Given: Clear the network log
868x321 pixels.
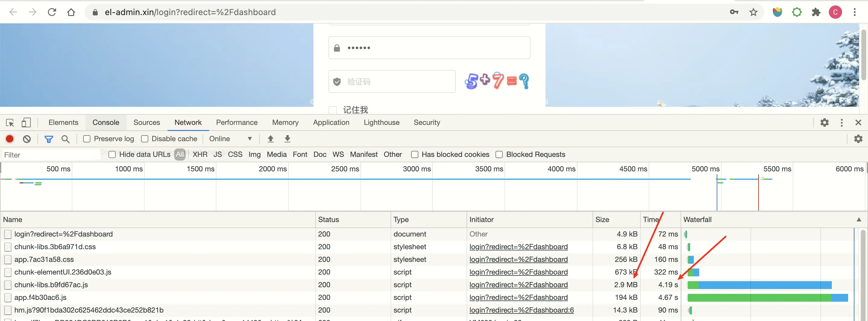Looking at the screenshot, I should [27, 139].
